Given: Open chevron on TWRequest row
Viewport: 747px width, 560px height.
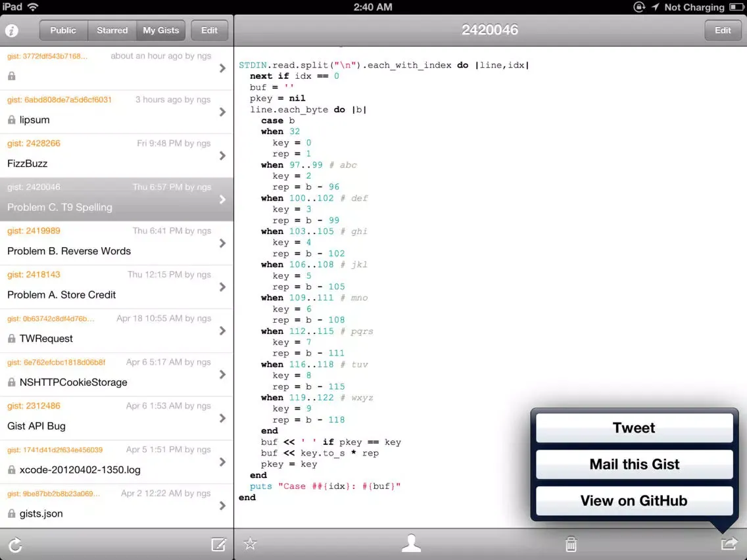Looking at the screenshot, I should pos(222,331).
